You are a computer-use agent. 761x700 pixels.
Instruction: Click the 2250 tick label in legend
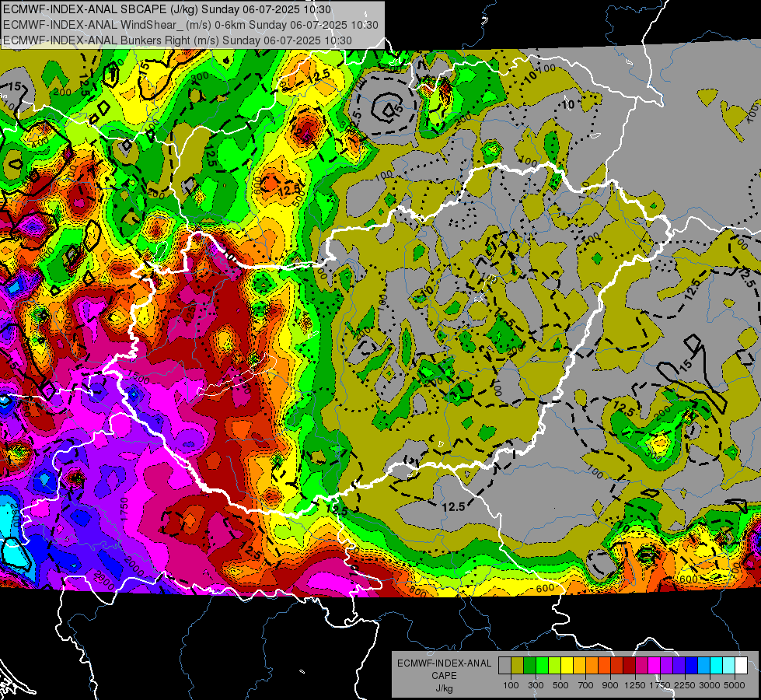[685, 685]
